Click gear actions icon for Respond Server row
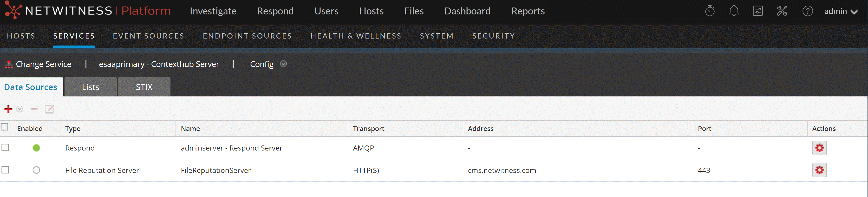868x197 pixels. pos(819,148)
